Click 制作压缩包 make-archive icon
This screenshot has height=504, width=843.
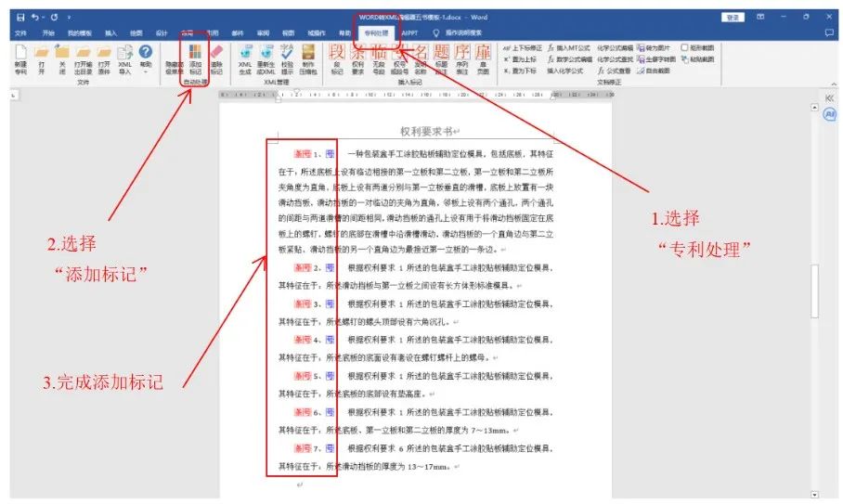[308, 59]
